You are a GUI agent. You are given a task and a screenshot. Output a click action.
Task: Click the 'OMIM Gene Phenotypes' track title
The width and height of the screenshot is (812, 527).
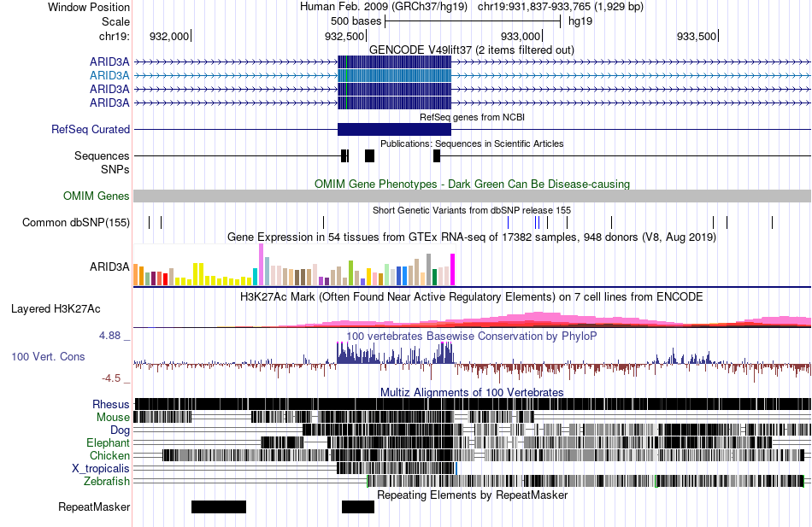[x=472, y=184]
